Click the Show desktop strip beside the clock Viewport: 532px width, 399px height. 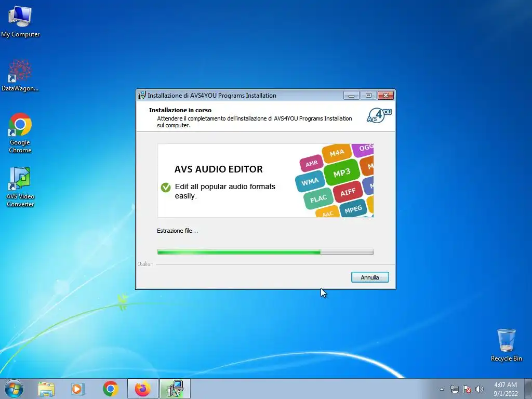(529, 389)
